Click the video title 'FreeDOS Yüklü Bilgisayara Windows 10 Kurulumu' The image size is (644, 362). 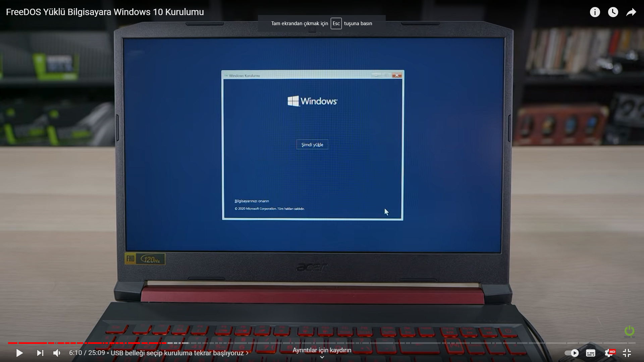[x=105, y=12]
